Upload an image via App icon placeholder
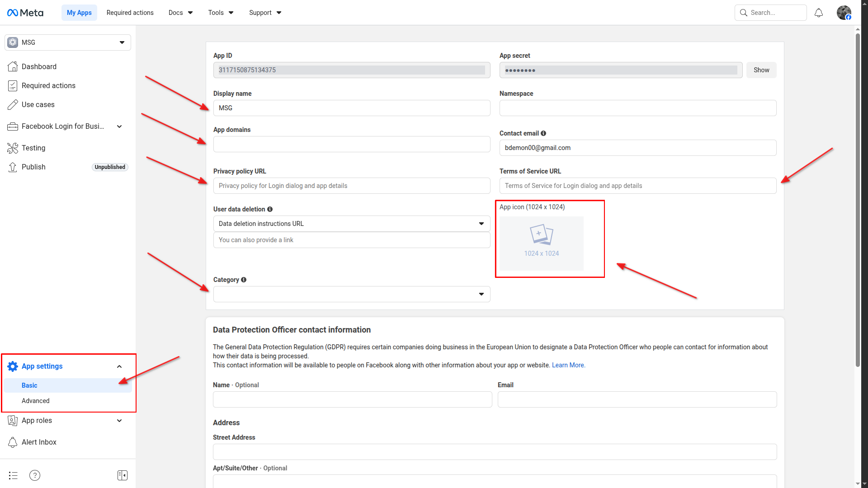The image size is (868, 488). (542, 243)
